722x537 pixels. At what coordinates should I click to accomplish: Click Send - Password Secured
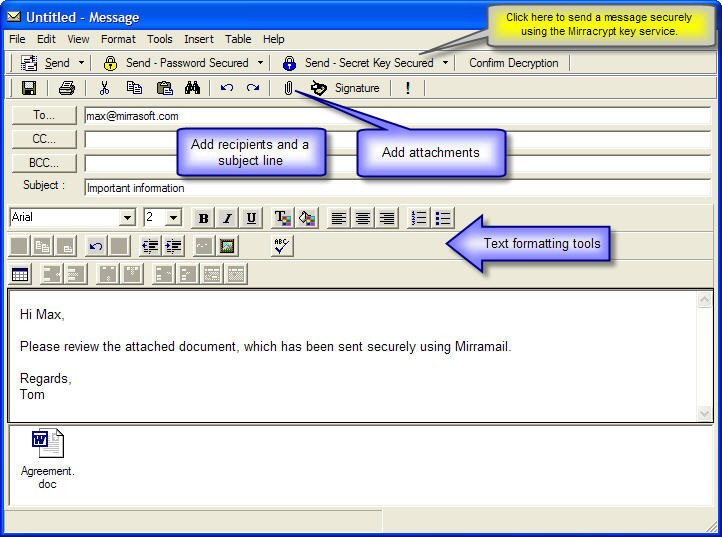176,63
